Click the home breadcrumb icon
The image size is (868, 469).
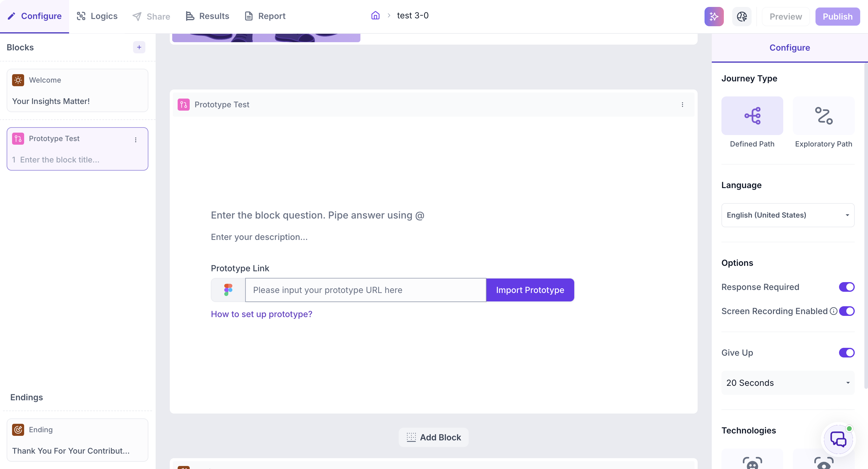click(x=375, y=15)
